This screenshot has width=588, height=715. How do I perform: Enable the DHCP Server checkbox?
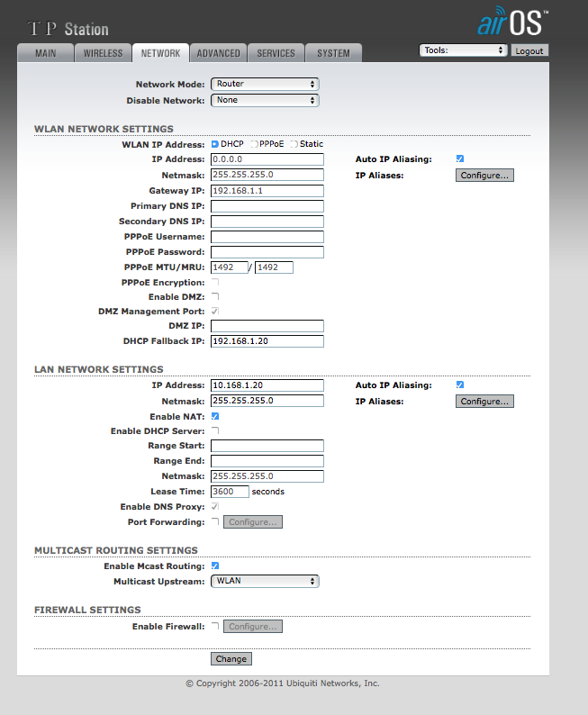215,431
